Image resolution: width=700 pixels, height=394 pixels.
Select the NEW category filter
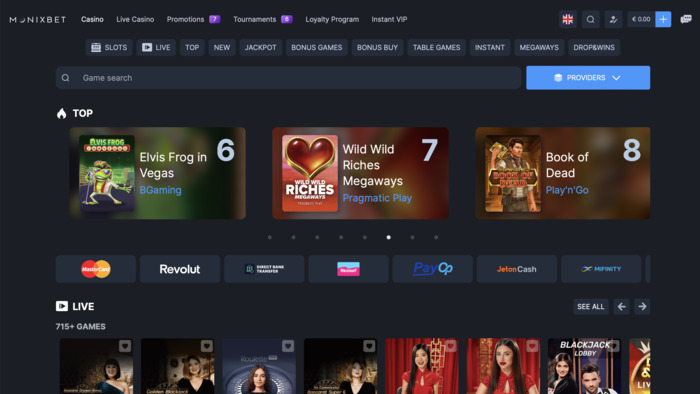[x=222, y=47]
